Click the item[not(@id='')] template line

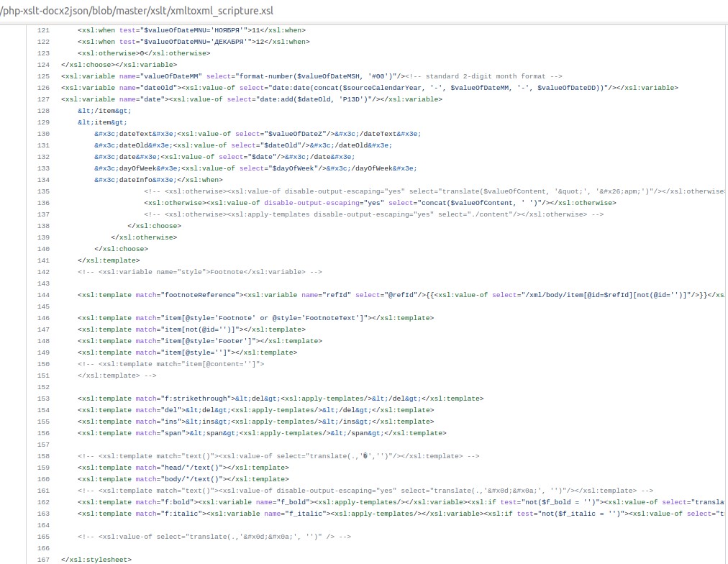pyautogui.click(x=192, y=329)
